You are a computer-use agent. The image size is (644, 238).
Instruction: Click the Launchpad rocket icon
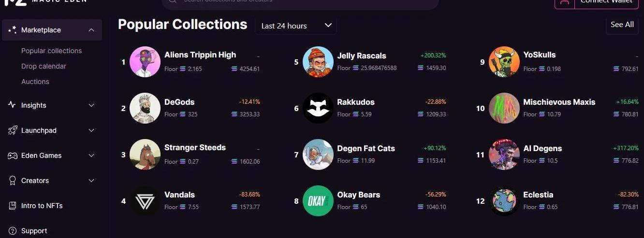click(13, 130)
